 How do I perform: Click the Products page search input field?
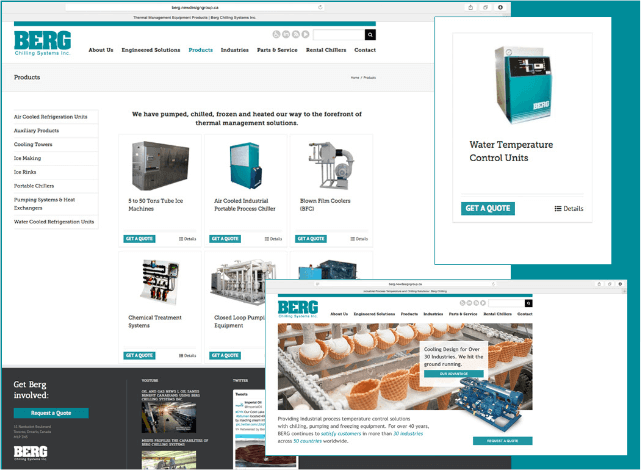click(339, 35)
